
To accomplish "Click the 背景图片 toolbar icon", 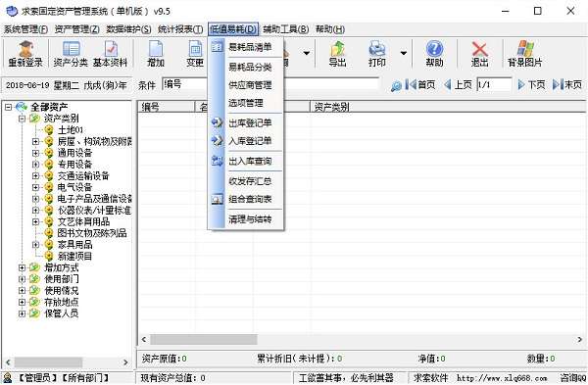I will coord(525,54).
